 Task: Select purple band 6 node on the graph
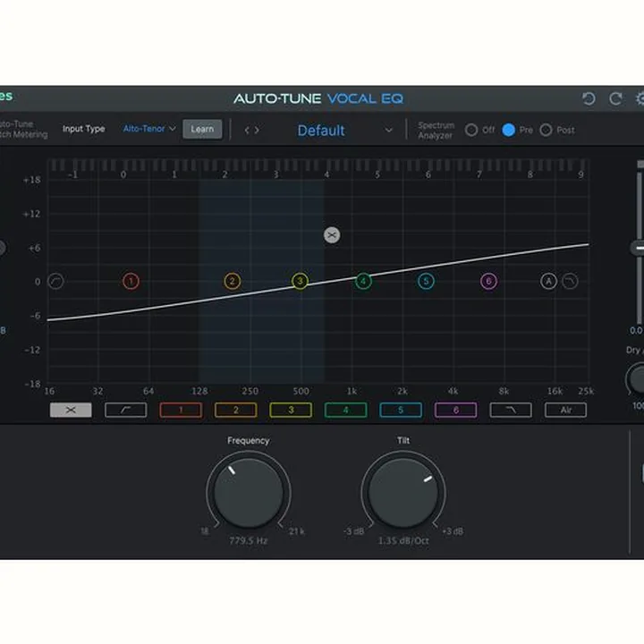click(x=488, y=282)
